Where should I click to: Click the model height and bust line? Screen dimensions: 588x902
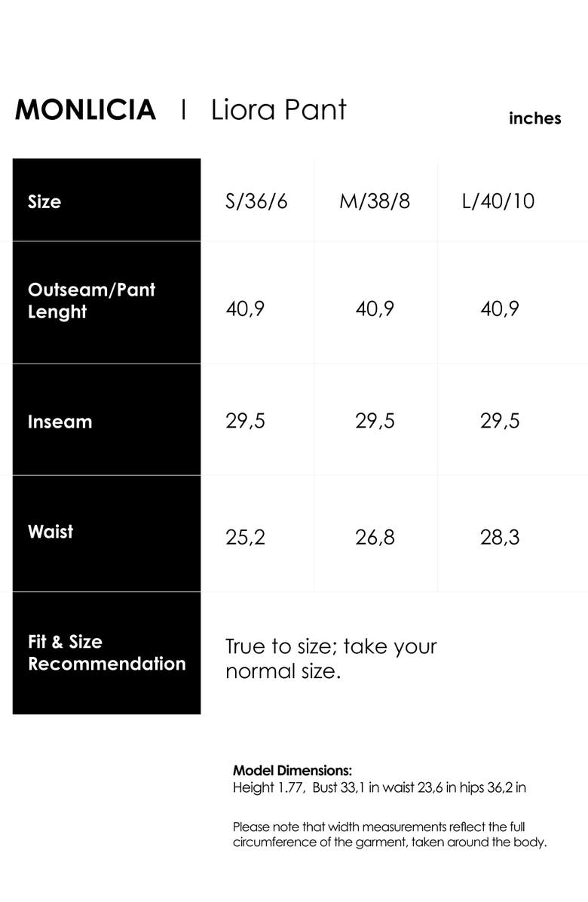[x=379, y=788]
